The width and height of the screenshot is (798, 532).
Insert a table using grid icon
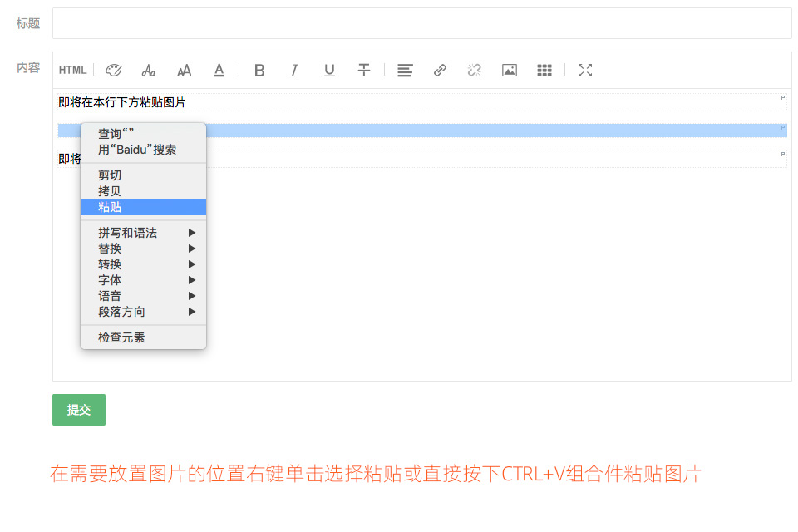pyautogui.click(x=544, y=71)
